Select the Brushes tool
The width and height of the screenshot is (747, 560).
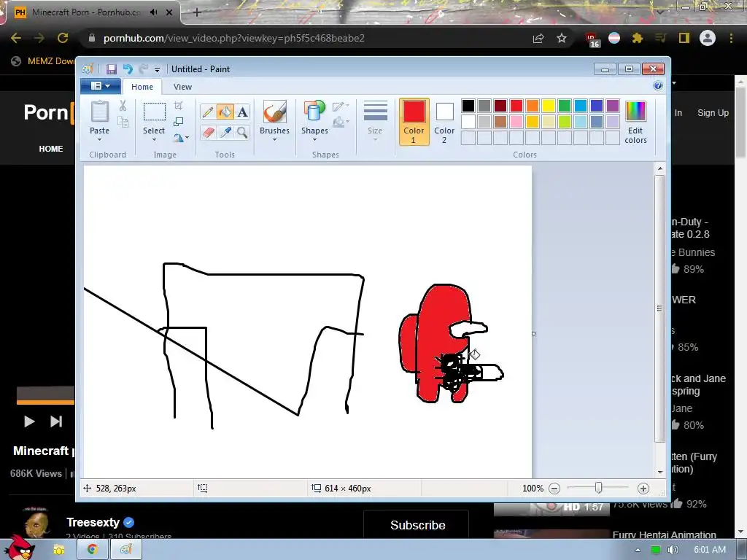click(275, 112)
